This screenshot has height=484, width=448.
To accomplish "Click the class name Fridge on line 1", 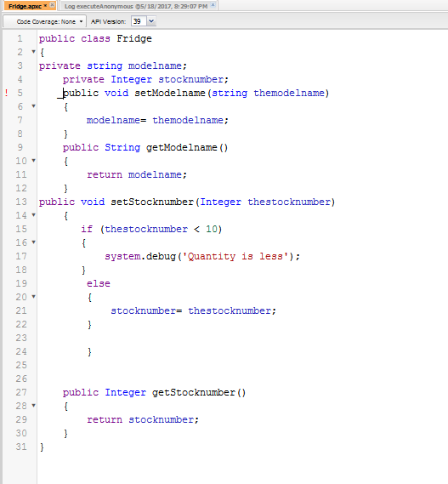I will (x=134, y=38).
